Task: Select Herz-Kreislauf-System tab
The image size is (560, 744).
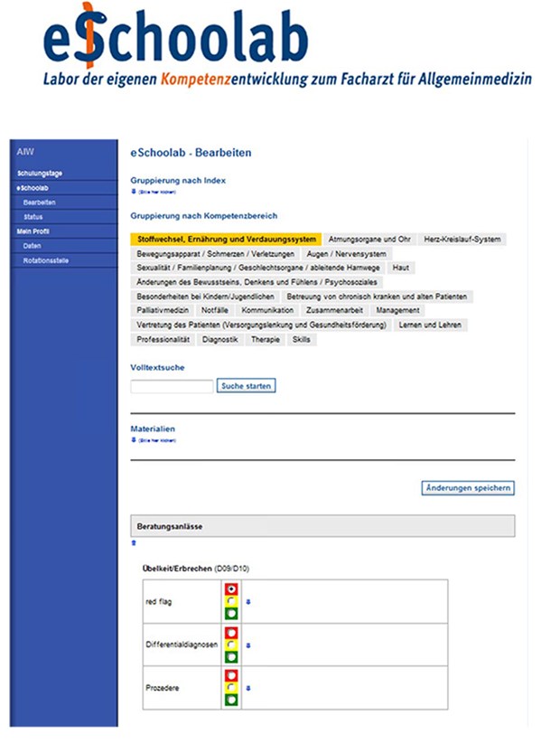Action: pos(462,240)
